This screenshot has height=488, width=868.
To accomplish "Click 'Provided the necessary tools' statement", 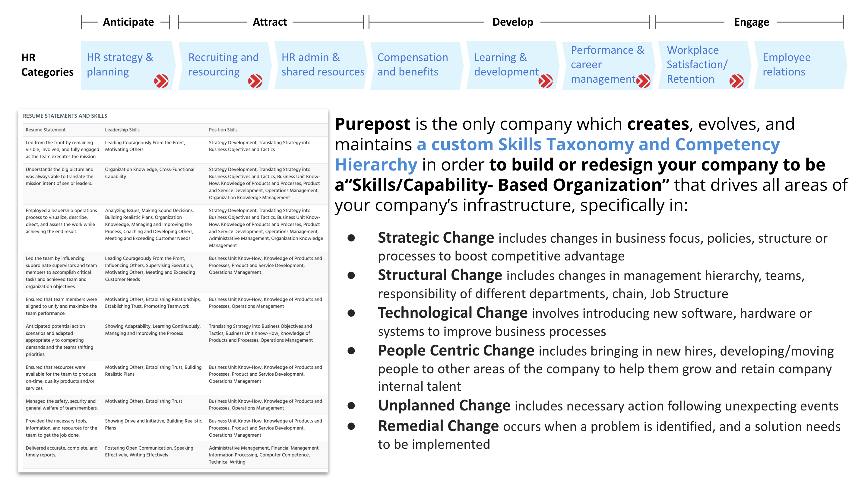I will tap(61, 428).
